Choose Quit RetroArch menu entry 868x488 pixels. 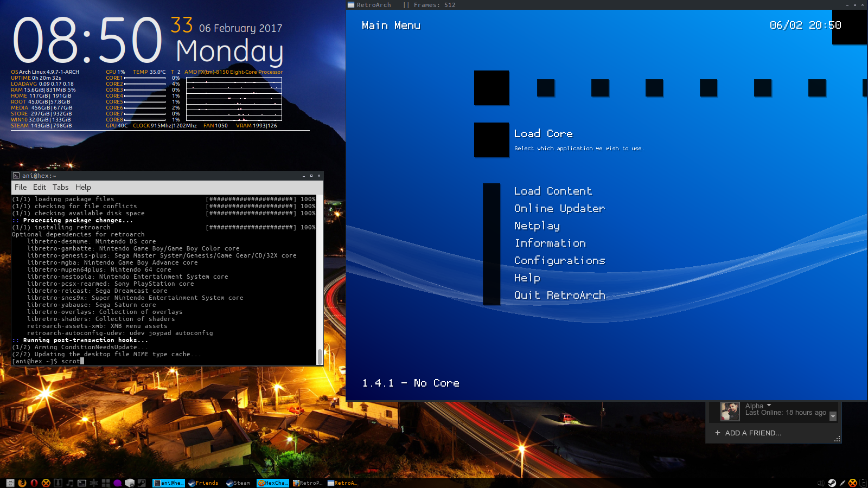coord(559,295)
